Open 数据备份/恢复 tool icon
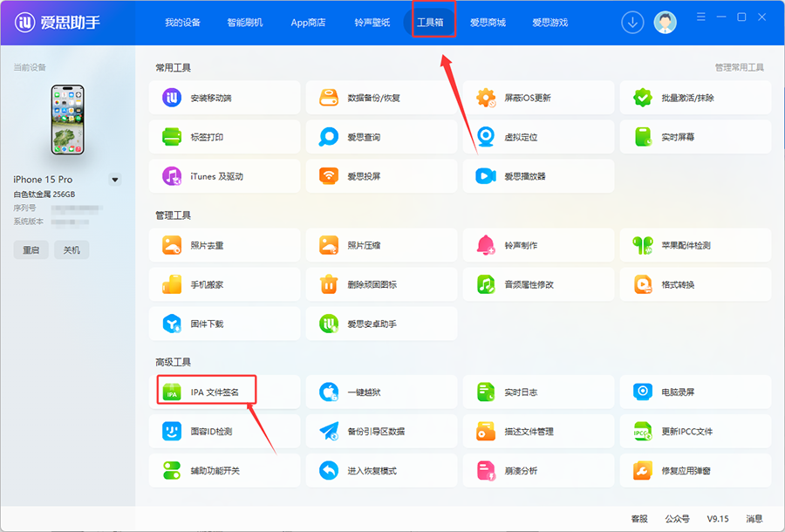The image size is (785, 532). click(329, 98)
